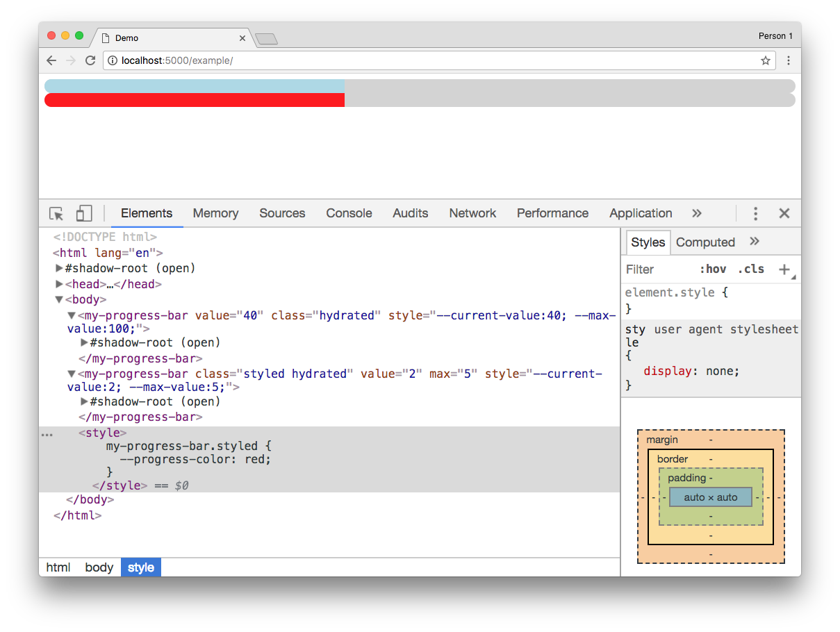
Task: Open the DevTools three-dot customization menu
Action: (x=755, y=213)
